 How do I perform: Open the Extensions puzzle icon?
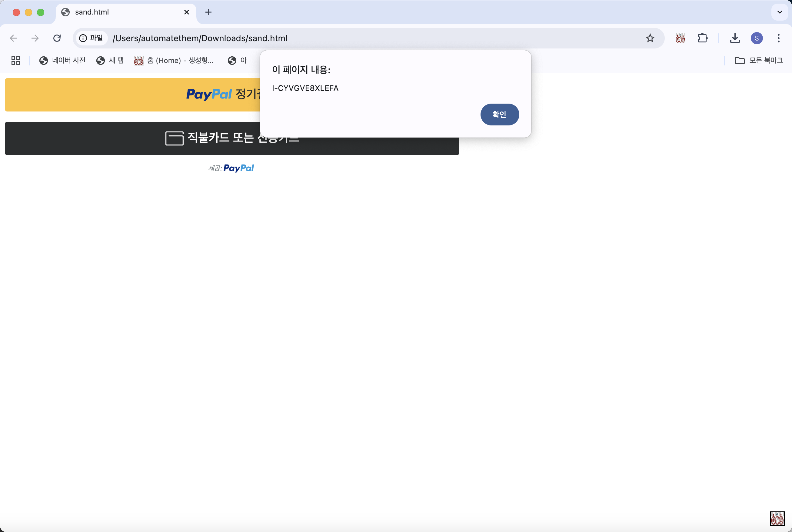[702, 38]
